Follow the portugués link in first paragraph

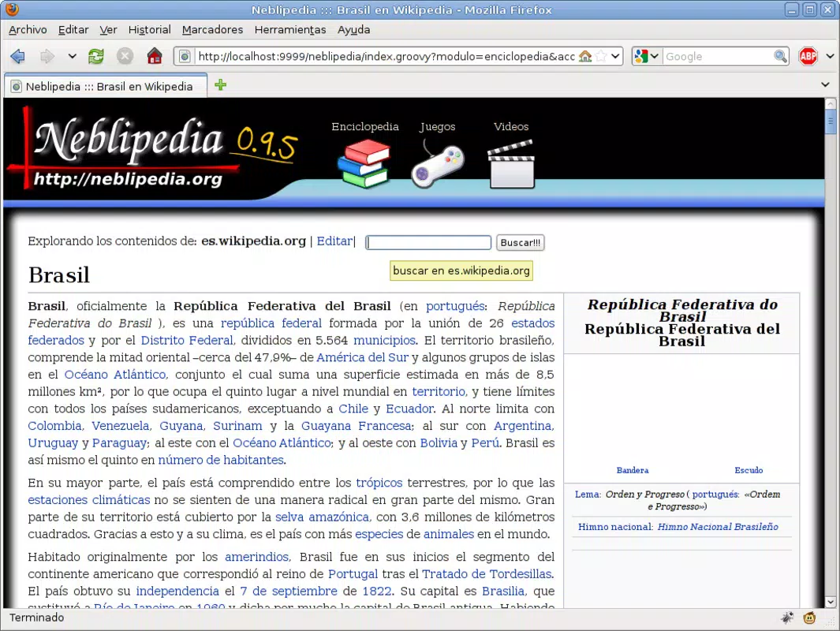(455, 306)
